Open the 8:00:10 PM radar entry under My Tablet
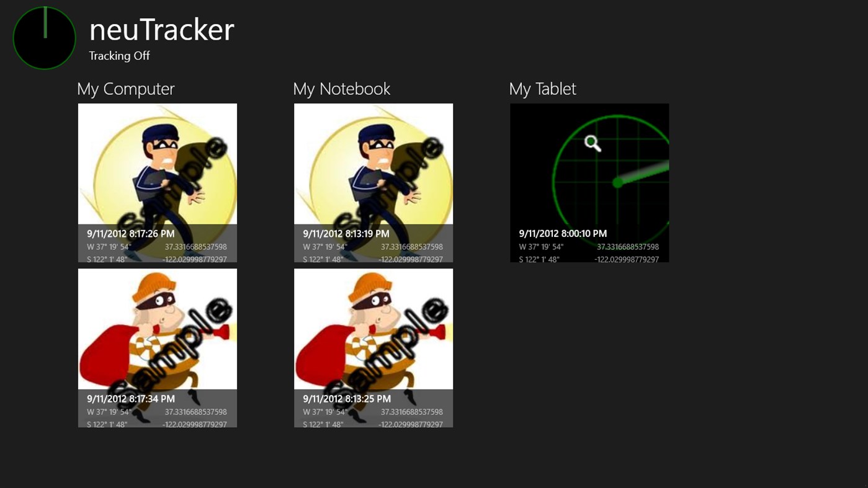The image size is (868, 488). tap(589, 183)
